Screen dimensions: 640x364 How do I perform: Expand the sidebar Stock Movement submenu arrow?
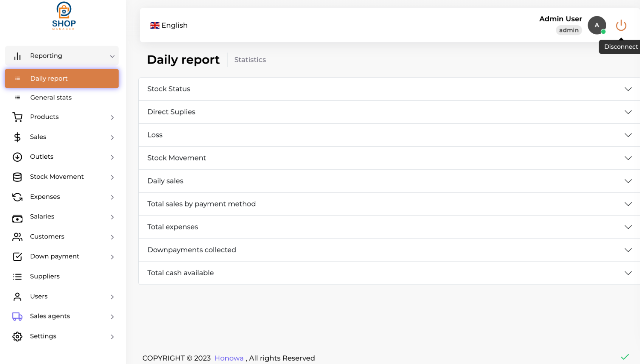tap(112, 178)
